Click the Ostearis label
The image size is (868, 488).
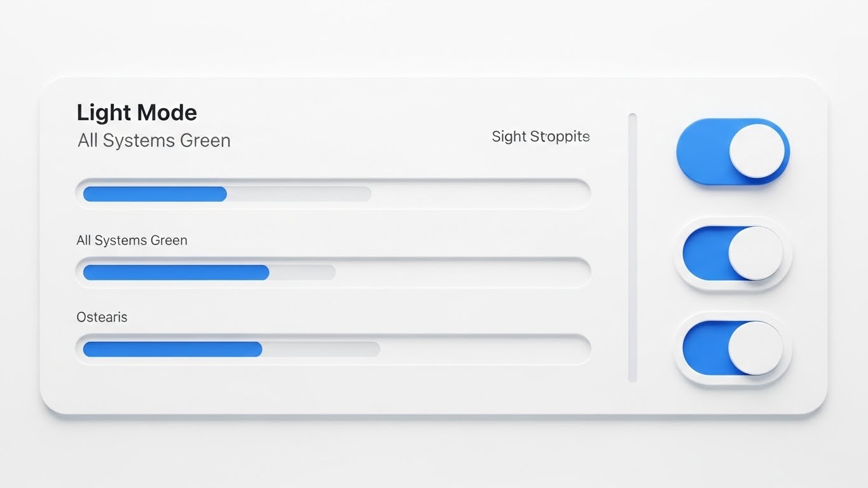(102, 317)
